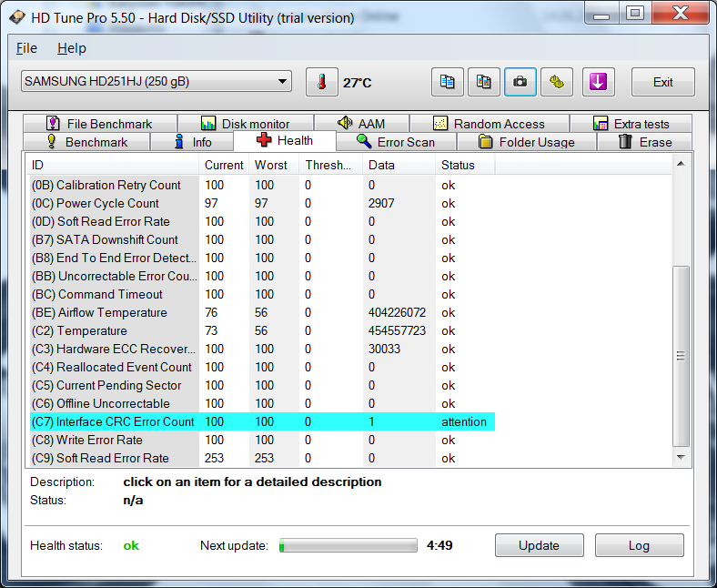Switch to the File Benchmark tab
This screenshot has height=588, width=717.
[x=100, y=124]
